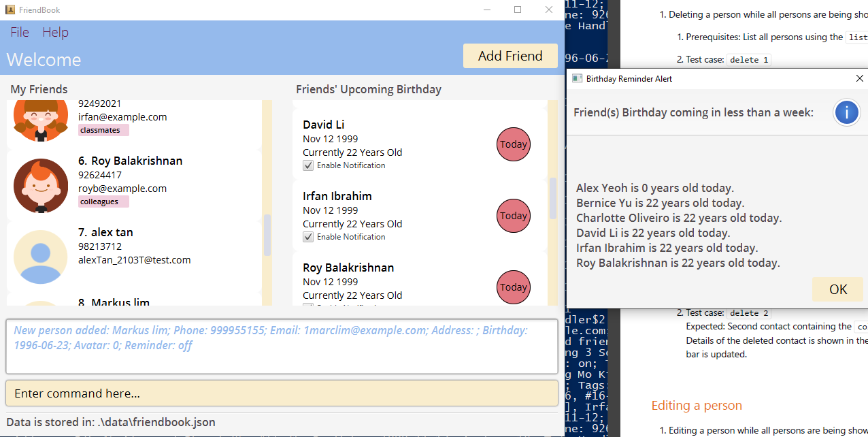
Task: Click the avatar above Roy Balakrishnan
Action: coord(41,120)
